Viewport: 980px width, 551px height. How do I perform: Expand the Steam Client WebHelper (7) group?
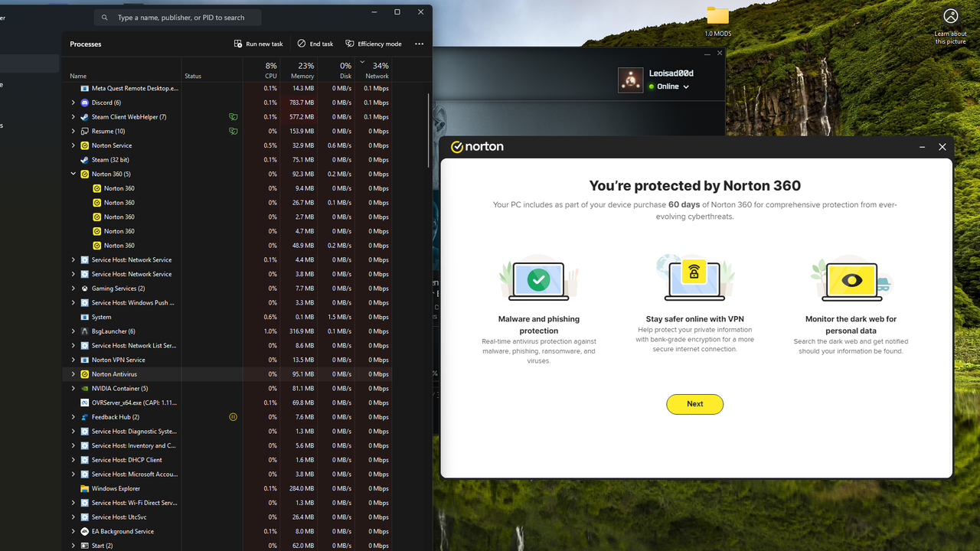73,117
